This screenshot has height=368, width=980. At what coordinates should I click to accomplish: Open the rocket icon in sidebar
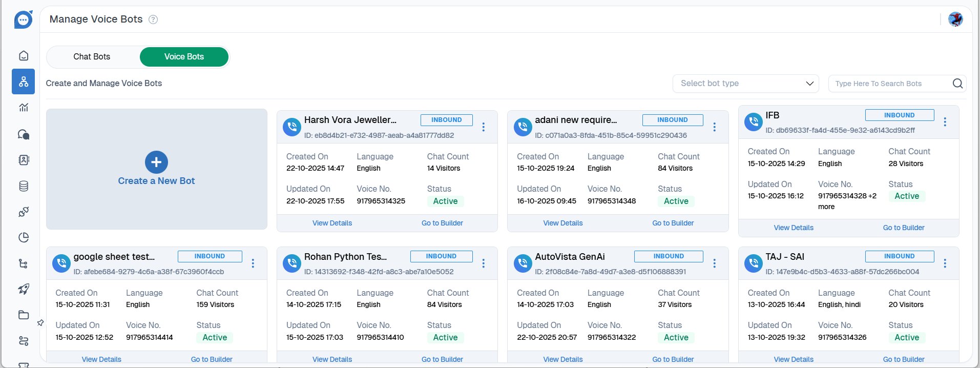click(24, 289)
